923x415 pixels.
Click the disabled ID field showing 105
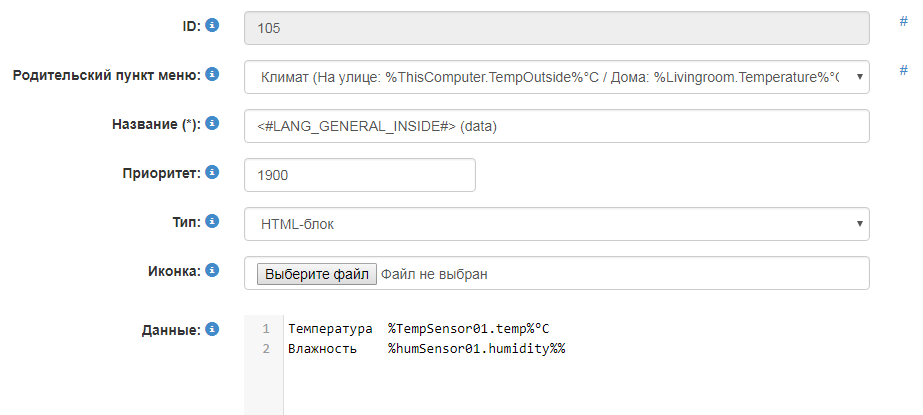556,28
